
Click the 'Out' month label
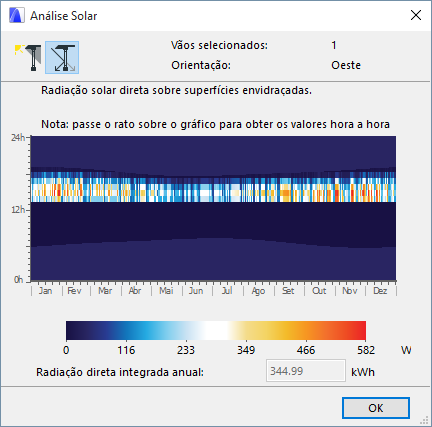pos(319,291)
